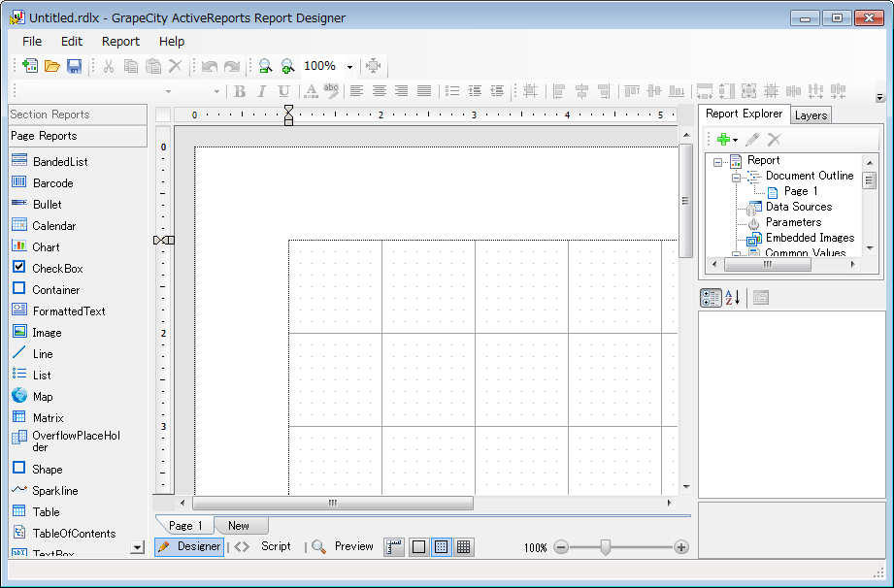Expand the Section Reports toolbox group

(78, 114)
